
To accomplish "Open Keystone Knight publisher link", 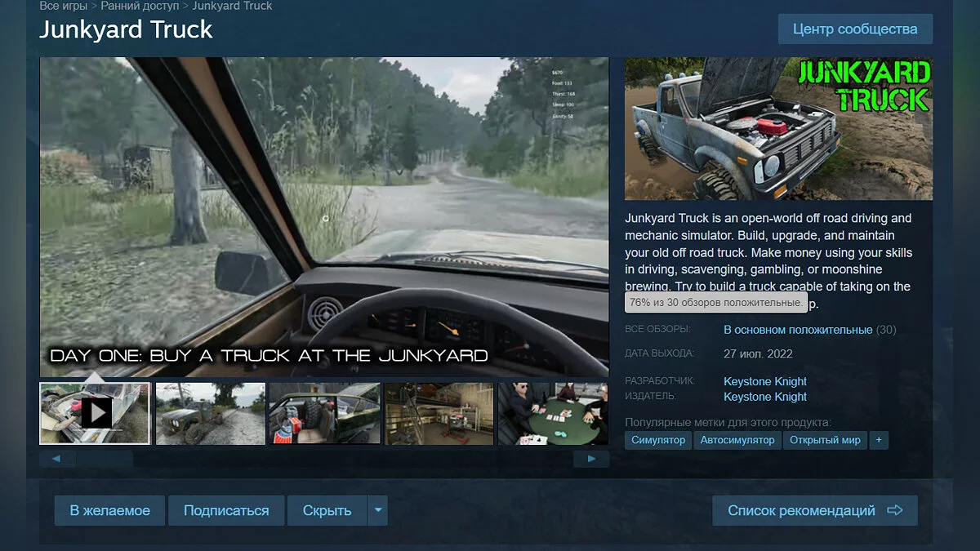I will point(765,397).
